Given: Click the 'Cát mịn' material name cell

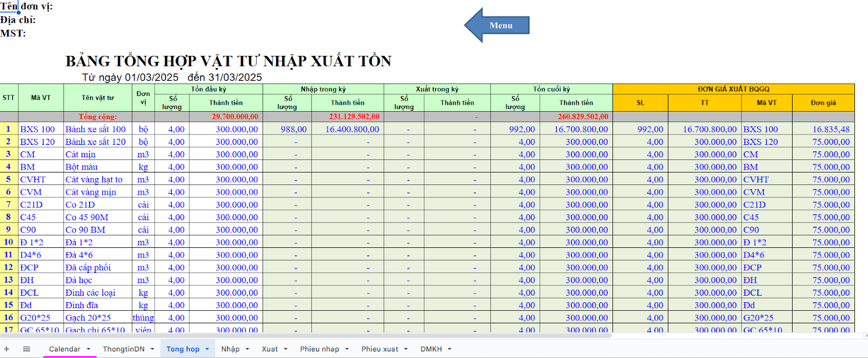Looking at the screenshot, I should (x=98, y=154).
